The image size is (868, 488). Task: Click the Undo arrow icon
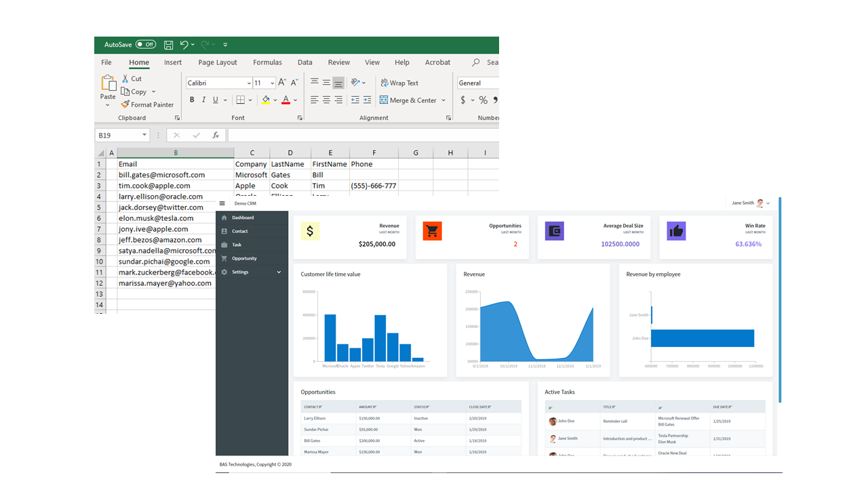(x=184, y=45)
